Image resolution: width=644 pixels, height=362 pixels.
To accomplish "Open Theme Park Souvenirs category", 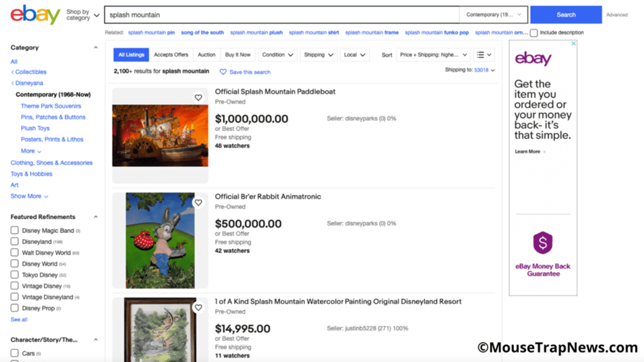I will click(x=51, y=106).
